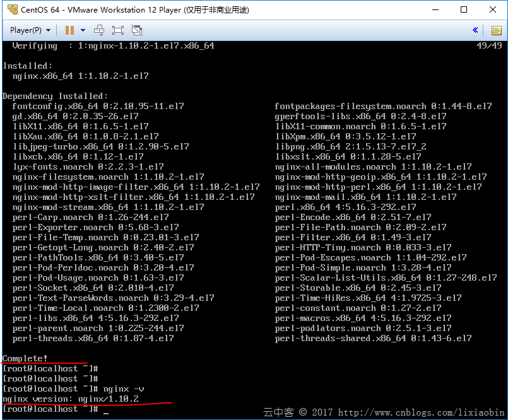The width and height of the screenshot is (508, 420).
Task: Click 'libjpeg-turbo.x86_64' entry
Action: (100, 147)
